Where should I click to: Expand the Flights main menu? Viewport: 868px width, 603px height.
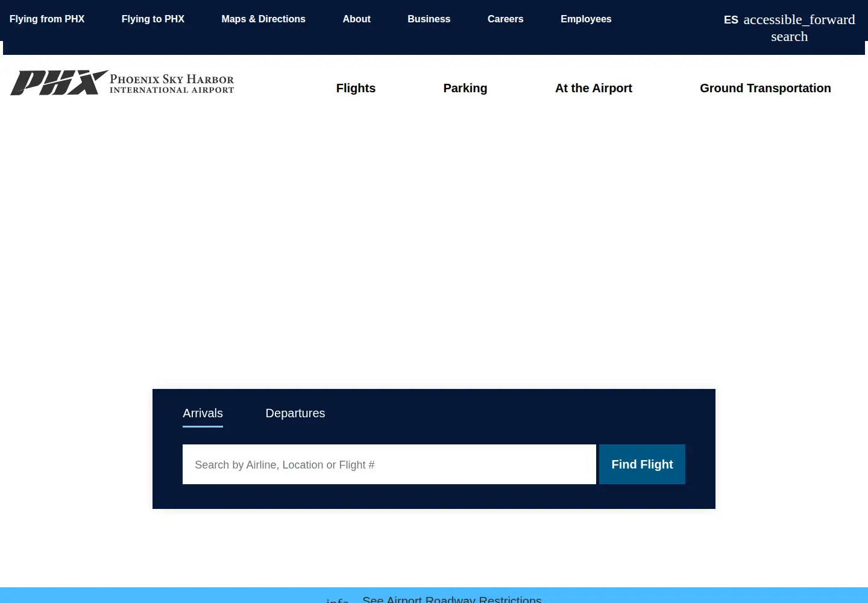click(x=356, y=88)
